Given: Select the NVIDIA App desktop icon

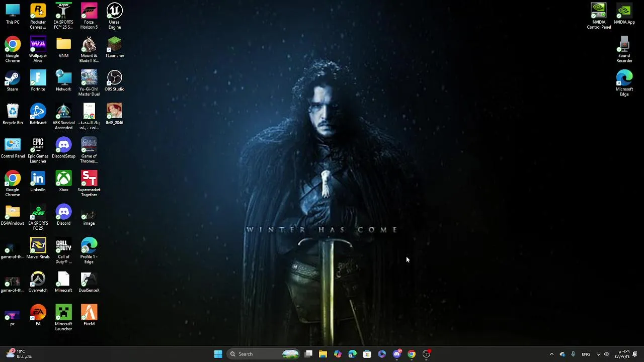Looking at the screenshot, I should point(624,14).
